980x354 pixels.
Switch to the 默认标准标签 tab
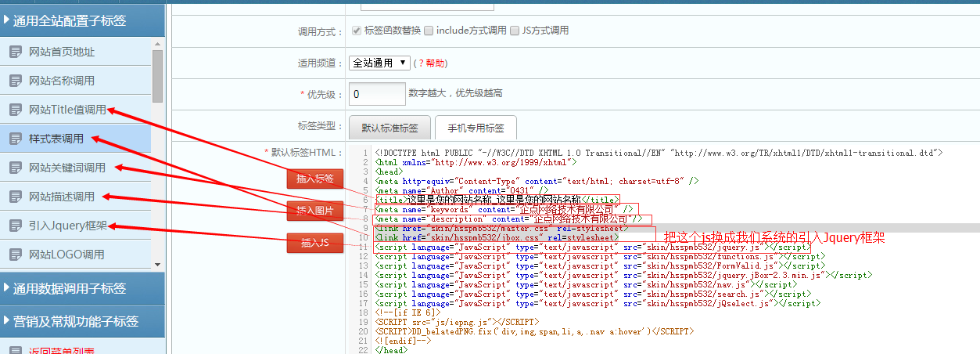pos(389,128)
